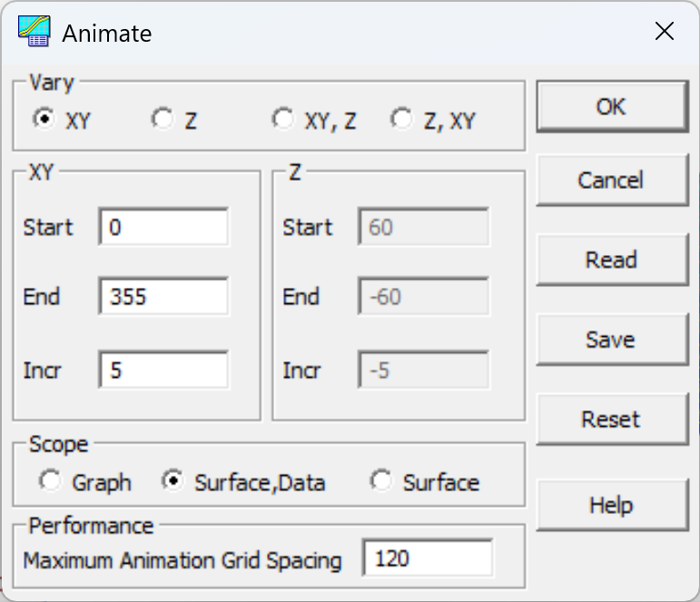This screenshot has height=602, width=700.
Task: Click the Performance group label
Action: [x=91, y=526]
